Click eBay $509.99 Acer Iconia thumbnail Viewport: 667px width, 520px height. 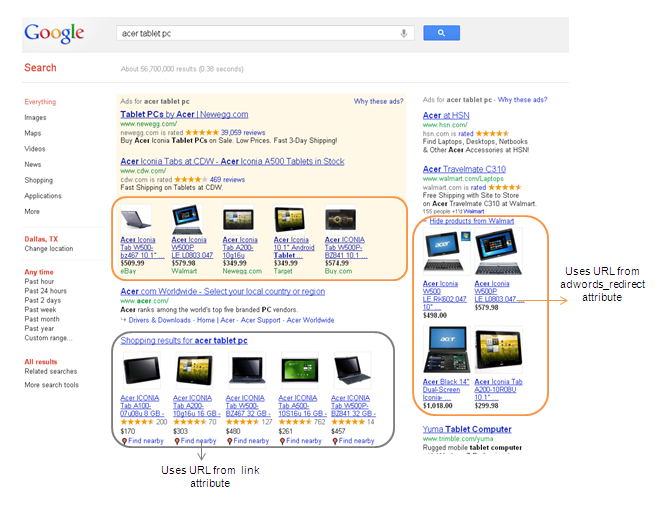coord(136,219)
